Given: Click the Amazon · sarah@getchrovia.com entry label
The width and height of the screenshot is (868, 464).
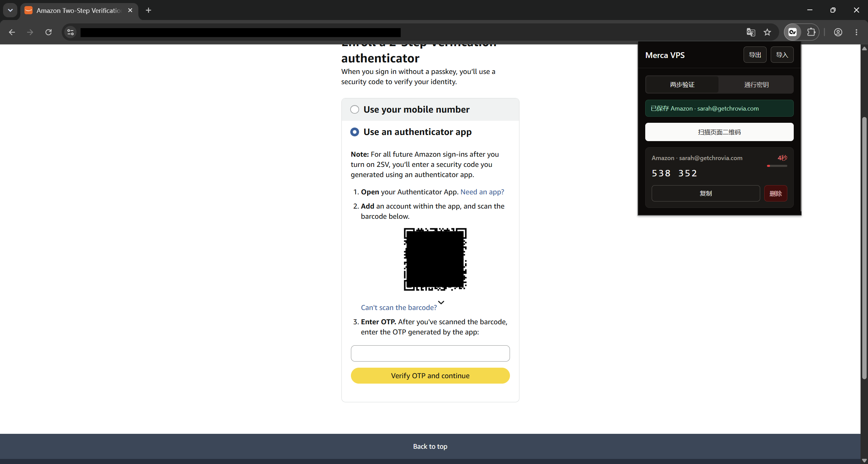Looking at the screenshot, I should tap(697, 158).
